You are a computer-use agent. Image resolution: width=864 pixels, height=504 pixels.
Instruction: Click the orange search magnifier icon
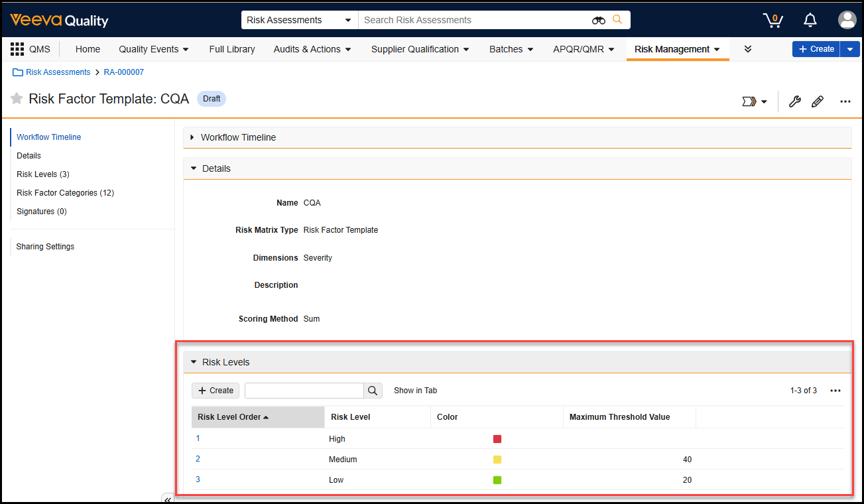pos(617,20)
